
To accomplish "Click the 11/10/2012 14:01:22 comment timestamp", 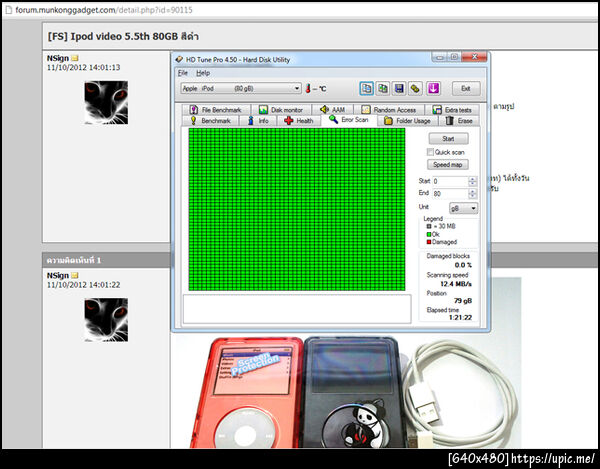I will point(83,285).
